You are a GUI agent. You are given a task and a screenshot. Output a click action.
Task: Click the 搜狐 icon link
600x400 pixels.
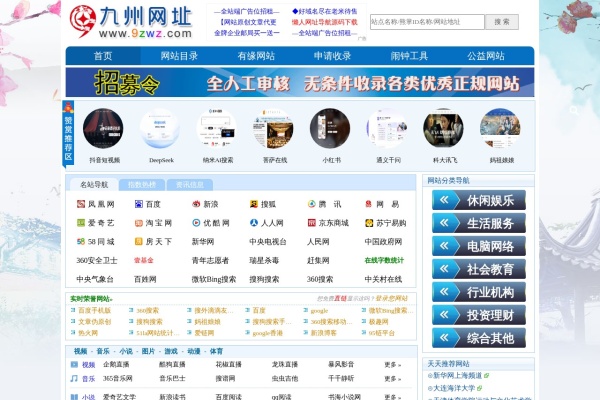[254, 204]
